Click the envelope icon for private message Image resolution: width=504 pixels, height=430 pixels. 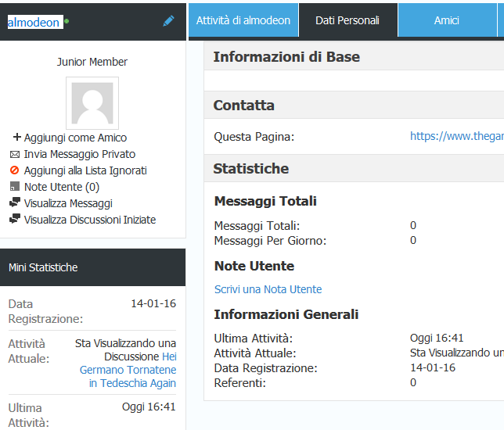(14, 155)
